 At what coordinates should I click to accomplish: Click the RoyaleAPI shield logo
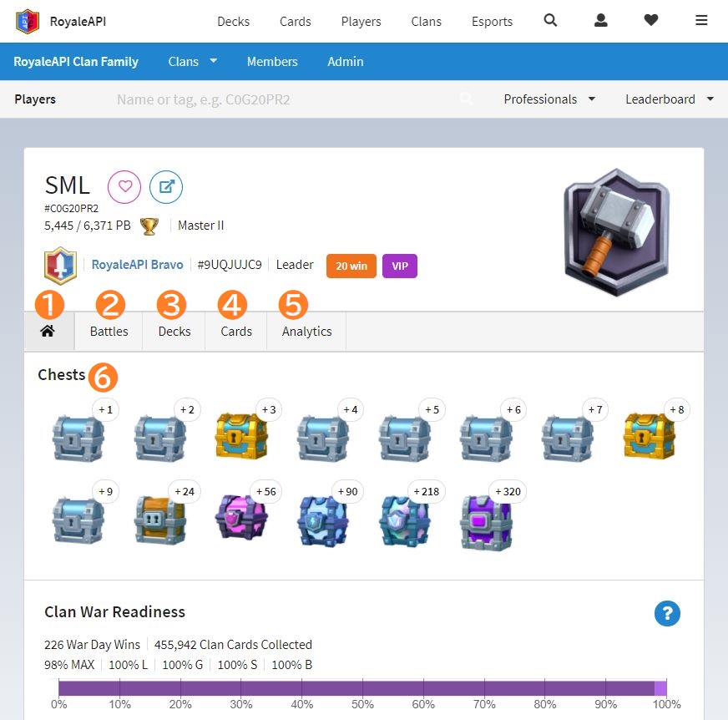[x=28, y=22]
